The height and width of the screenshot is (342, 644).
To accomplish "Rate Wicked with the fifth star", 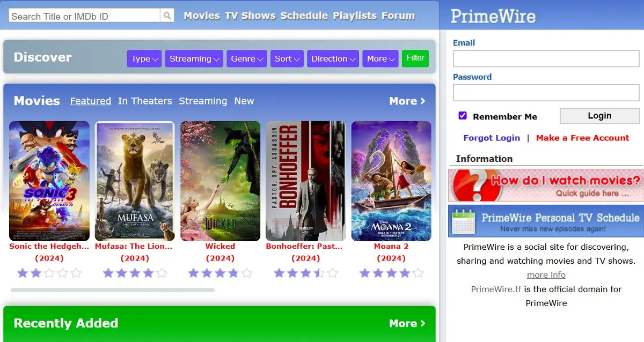I will tap(247, 273).
